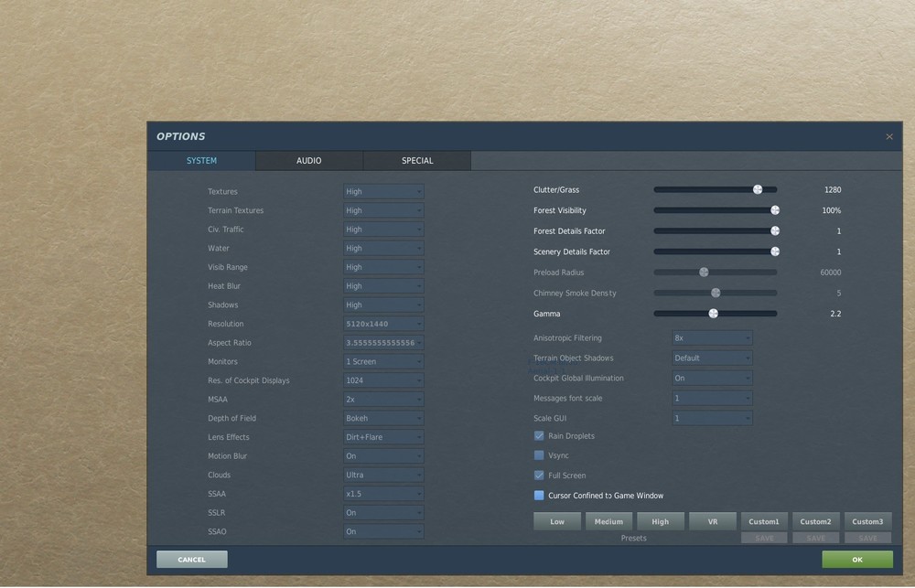915x588 pixels.
Task: Click the Res. of Cockpit Displays field
Action: [382, 380]
